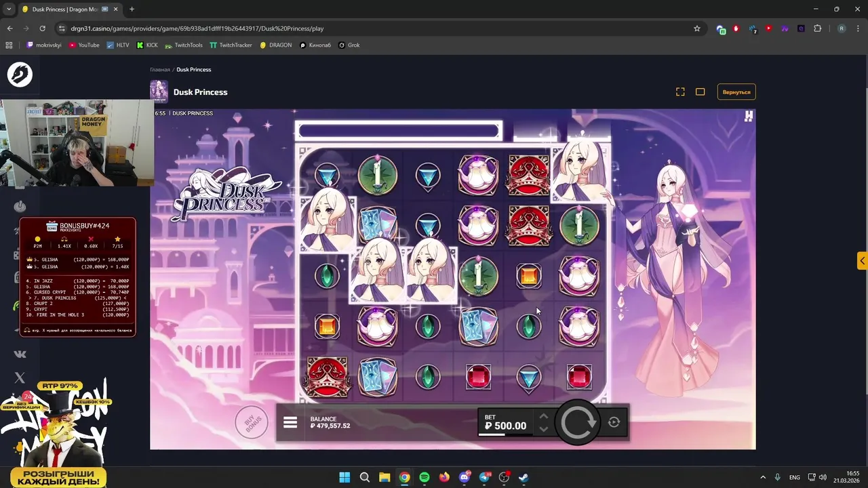Click the red YouTube extension icon
Viewport: 868px width, 488px height.
768,28
